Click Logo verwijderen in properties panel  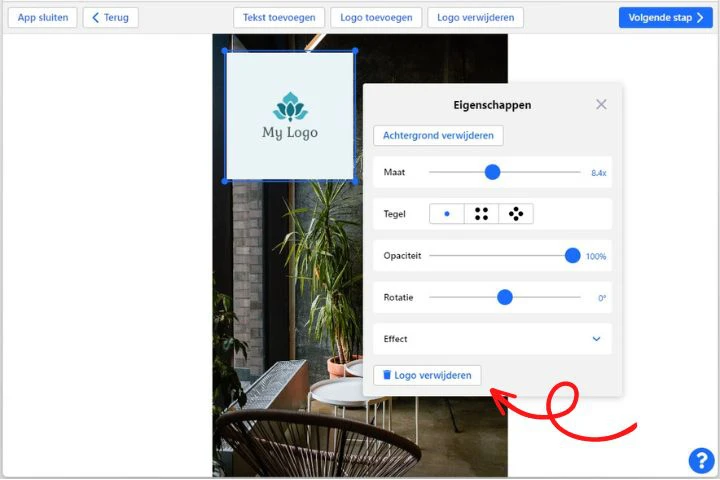coord(427,375)
